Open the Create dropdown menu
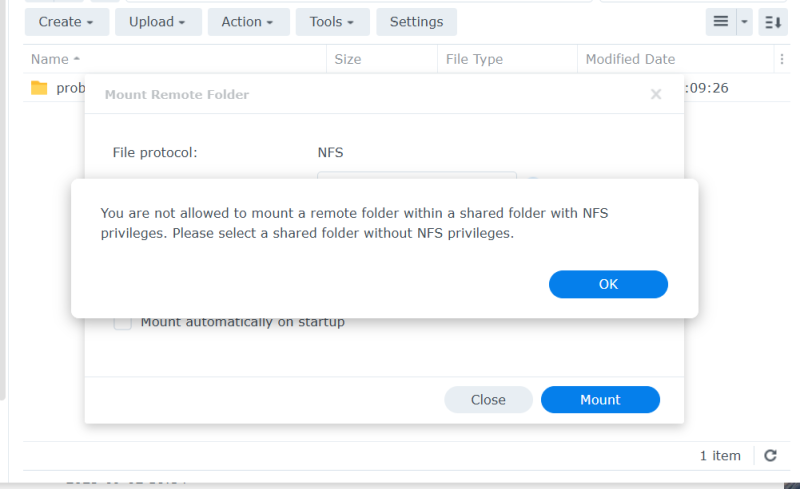800x489 pixels. [x=66, y=22]
